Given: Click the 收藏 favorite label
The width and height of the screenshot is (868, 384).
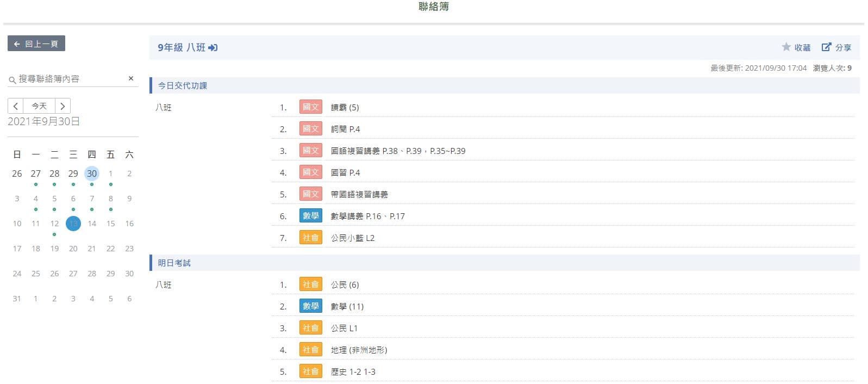Looking at the screenshot, I should (802, 48).
